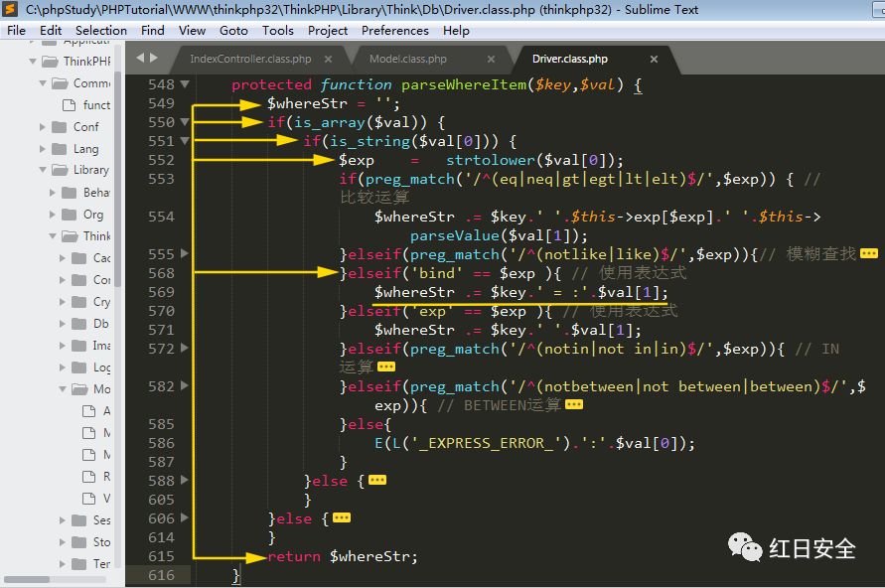The height and width of the screenshot is (588, 885).
Task: Fold the is_string block at line 551
Action: pyautogui.click(x=185, y=141)
